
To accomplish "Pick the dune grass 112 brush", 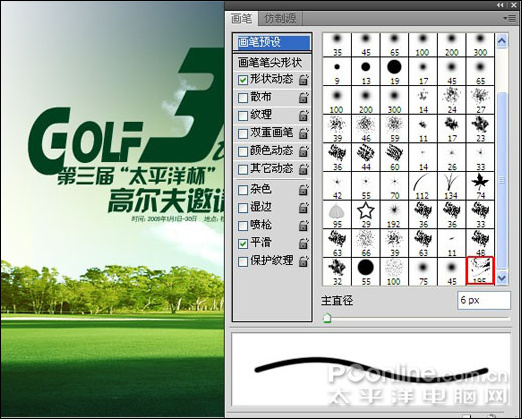I will 423,186.
